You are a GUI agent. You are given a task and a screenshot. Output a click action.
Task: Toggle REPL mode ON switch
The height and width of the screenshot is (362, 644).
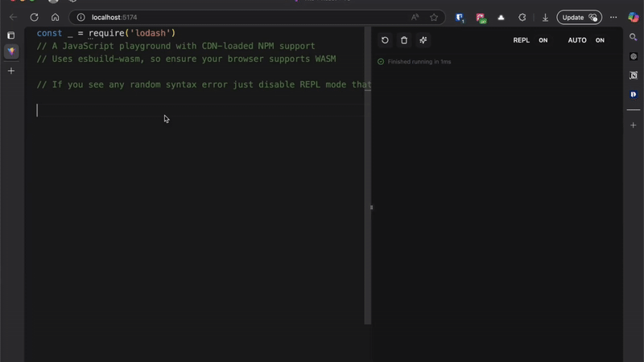pos(543,40)
